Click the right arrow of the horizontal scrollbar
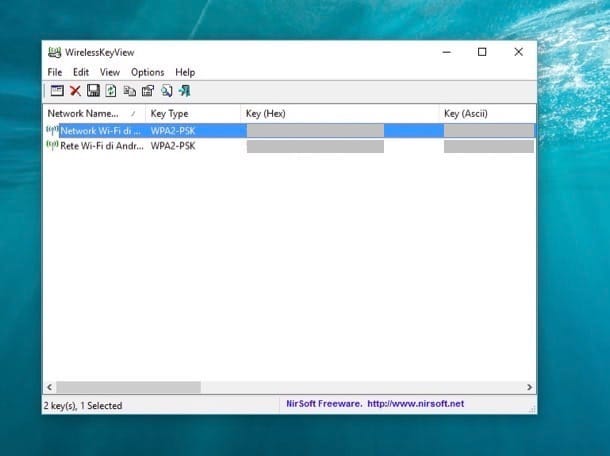Viewport: 610px width, 456px height. click(529, 387)
